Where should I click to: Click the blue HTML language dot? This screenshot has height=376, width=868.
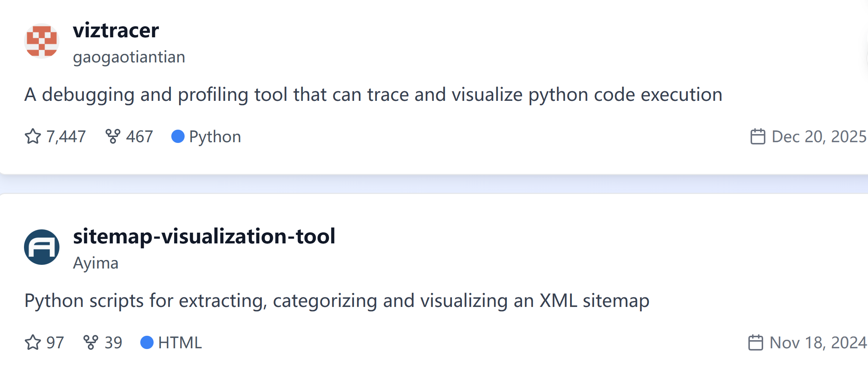tap(147, 342)
